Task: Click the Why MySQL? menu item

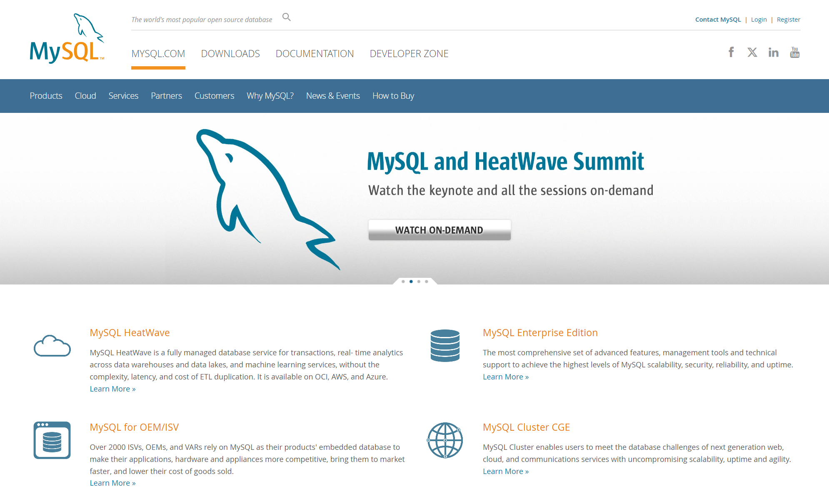Action: pos(270,95)
